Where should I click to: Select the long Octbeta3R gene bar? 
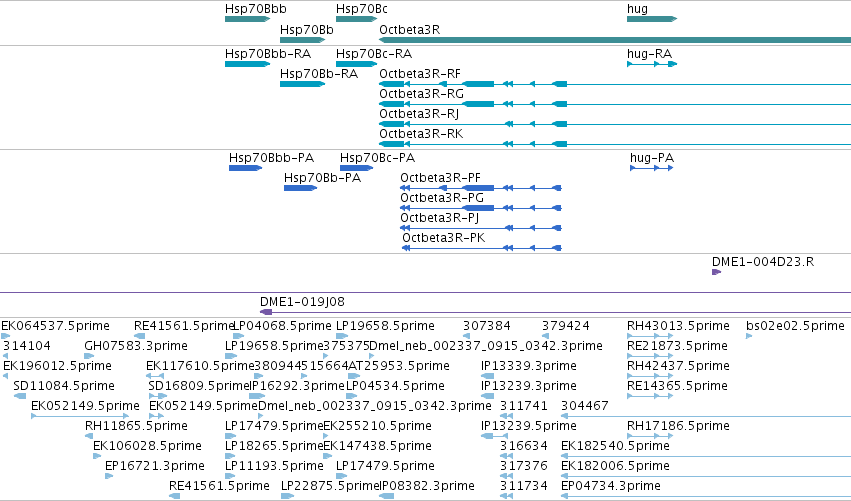[615, 40]
